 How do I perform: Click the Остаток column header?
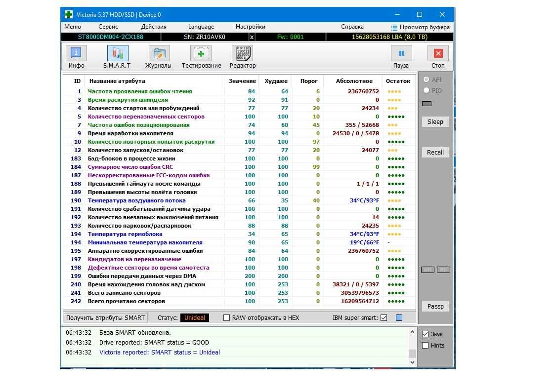click(x=398, y=81)
